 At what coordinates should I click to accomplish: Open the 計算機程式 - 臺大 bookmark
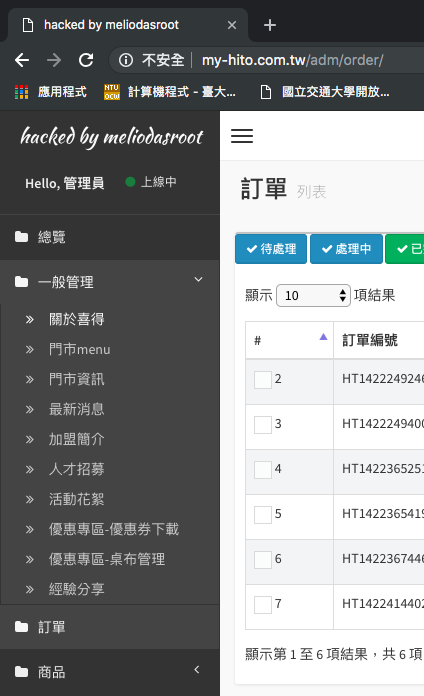pos(170,92)
